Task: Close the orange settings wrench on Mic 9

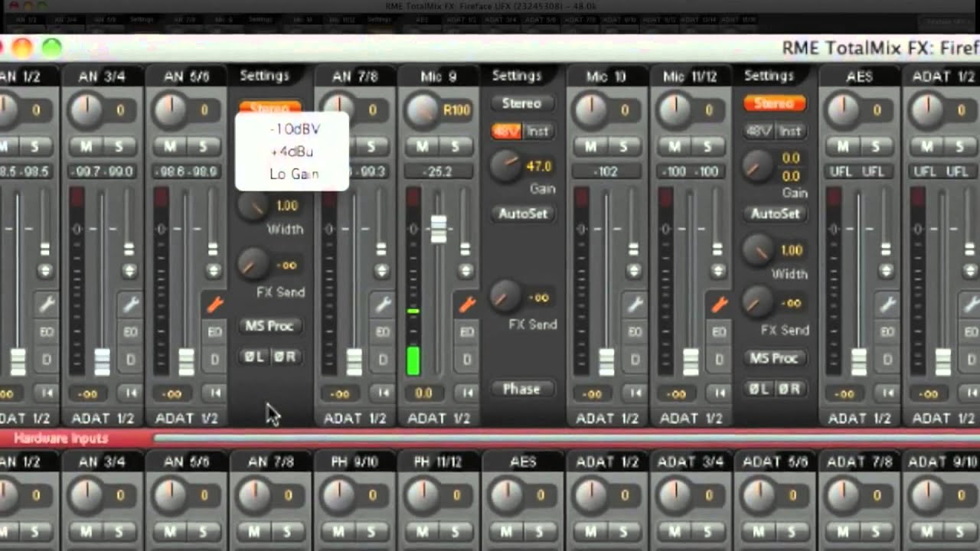Action: pyautogui.click(x=467, y=305)
